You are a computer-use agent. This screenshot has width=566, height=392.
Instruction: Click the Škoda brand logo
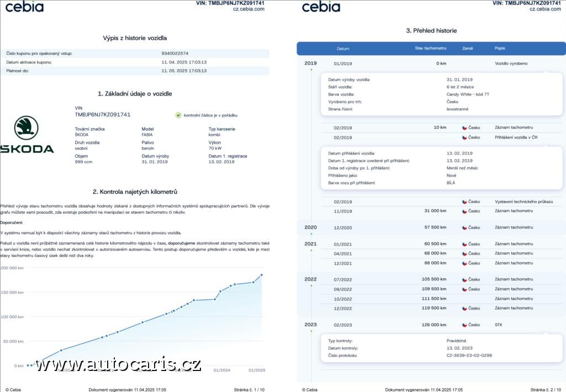pyautogui.click(x=27, y=135)
